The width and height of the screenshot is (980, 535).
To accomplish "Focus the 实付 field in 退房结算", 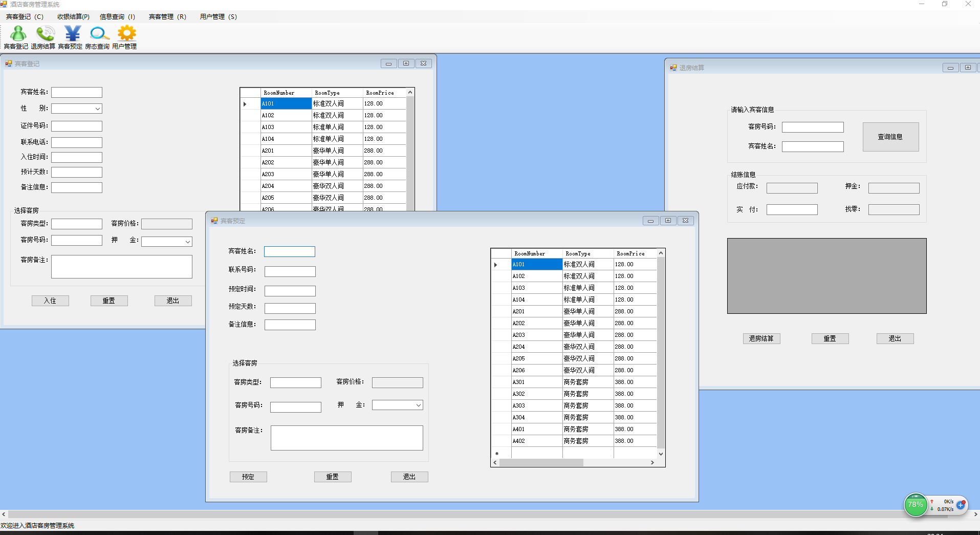I will (x=792, y=209).
